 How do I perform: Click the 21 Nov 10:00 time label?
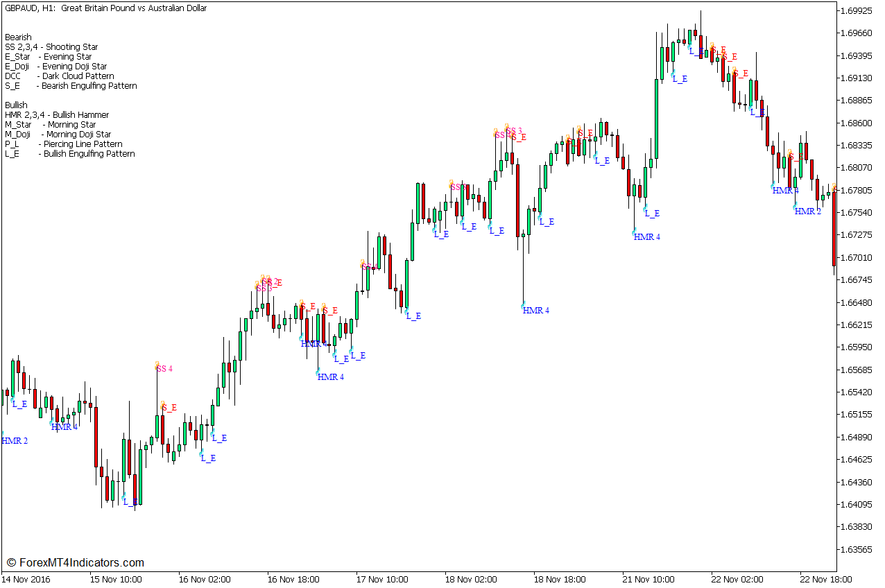click(648, 580)
